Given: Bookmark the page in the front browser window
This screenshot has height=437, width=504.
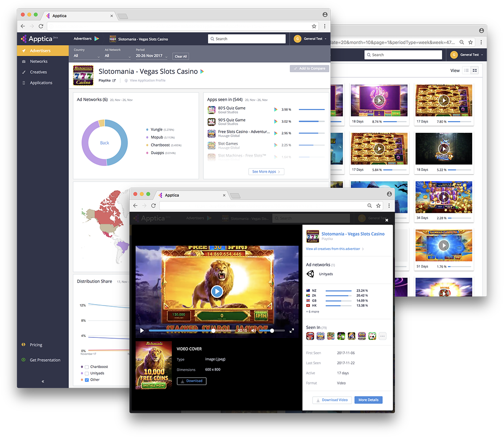Looking at the screenshot, I should point(378,205).
